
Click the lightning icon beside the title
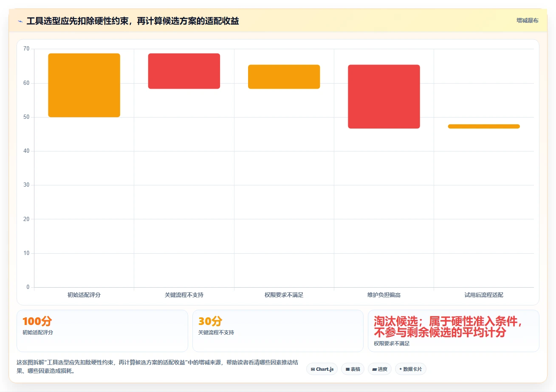(20, 21)
